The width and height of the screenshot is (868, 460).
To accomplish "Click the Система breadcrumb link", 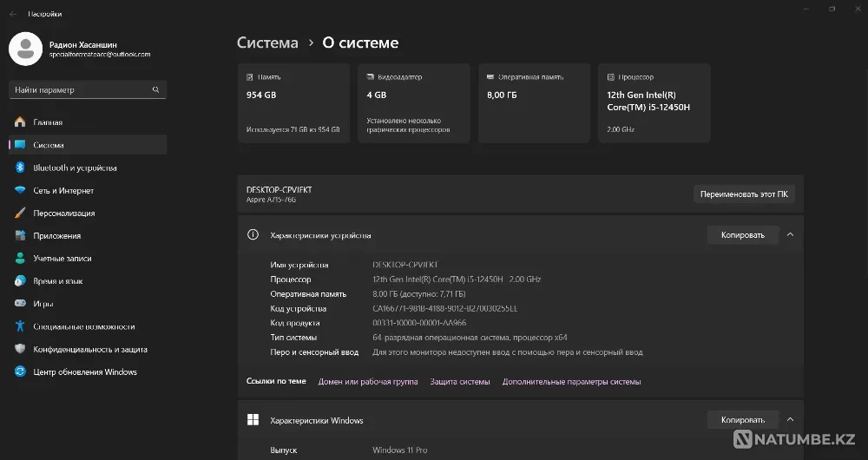I will pos(267,43).
